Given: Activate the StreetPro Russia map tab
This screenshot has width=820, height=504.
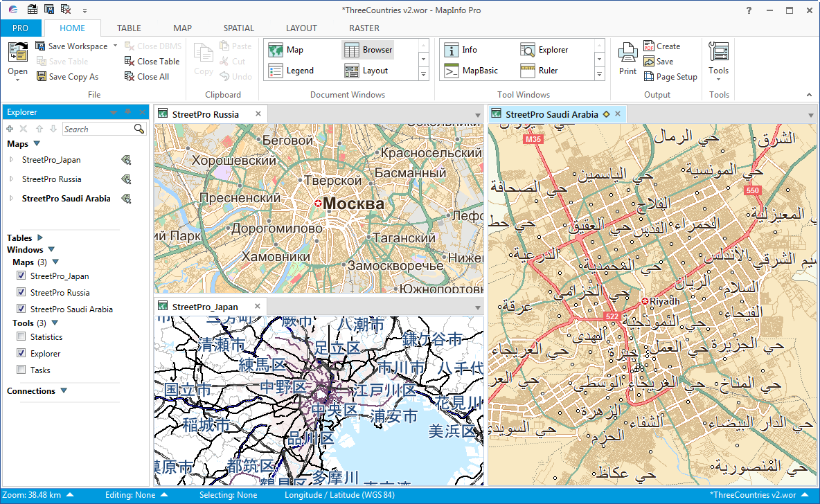Looking at the screenshot, I should tap(206, 114).
